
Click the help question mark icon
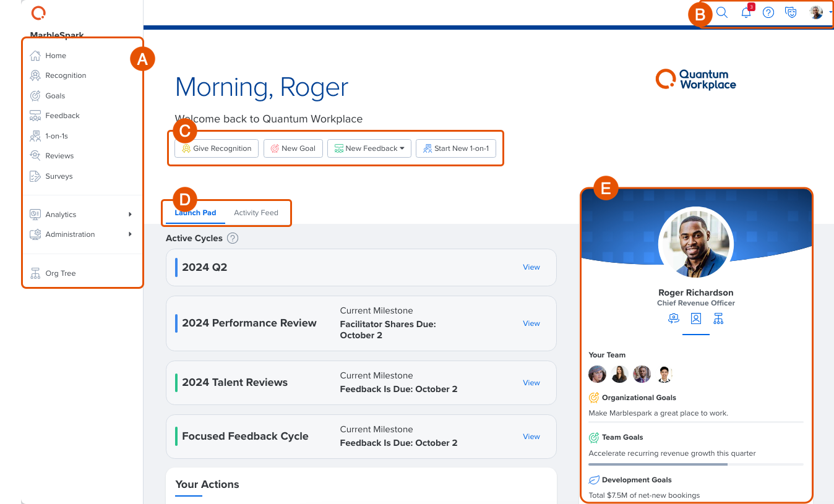768,12
